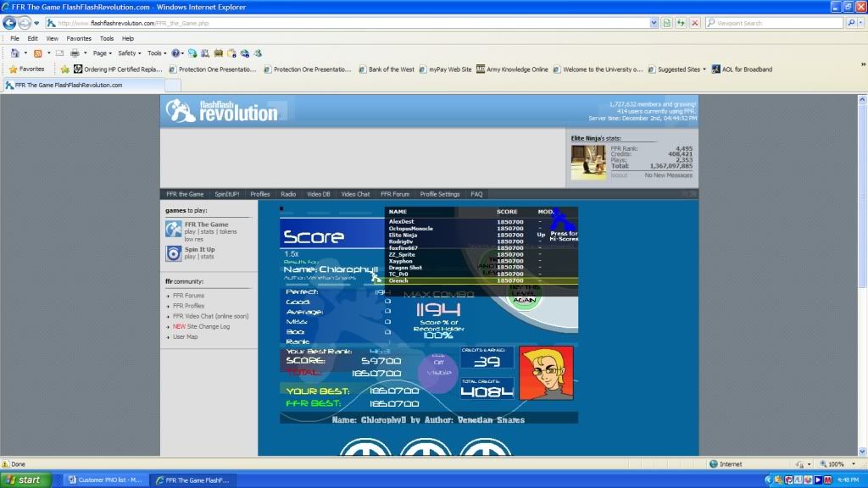Open the Favorites menu in menu bar

(x=79, y=38)
